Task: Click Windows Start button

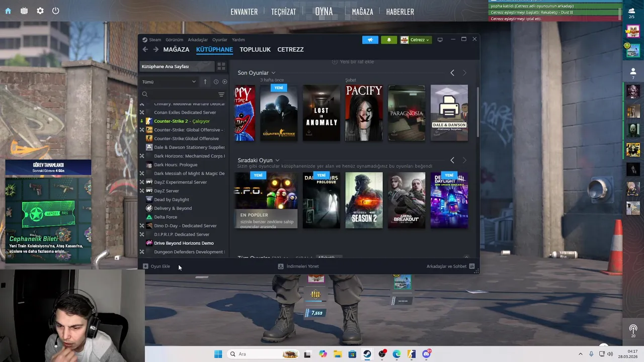Action: tap(218, 354)
